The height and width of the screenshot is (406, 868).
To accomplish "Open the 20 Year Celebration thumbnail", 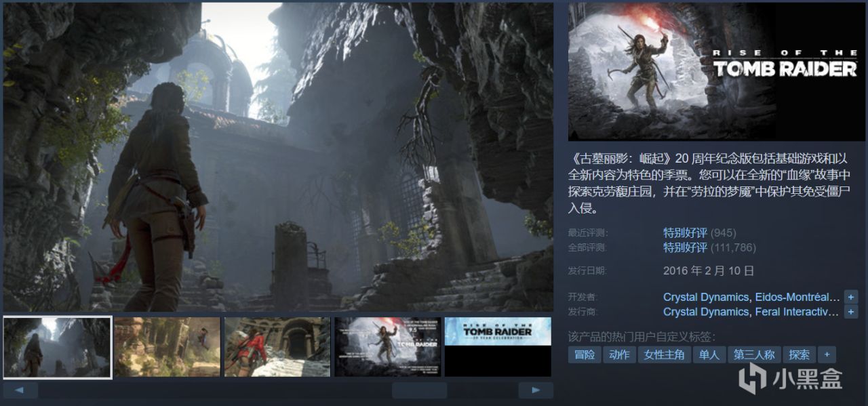I will (x=498, y=347).
